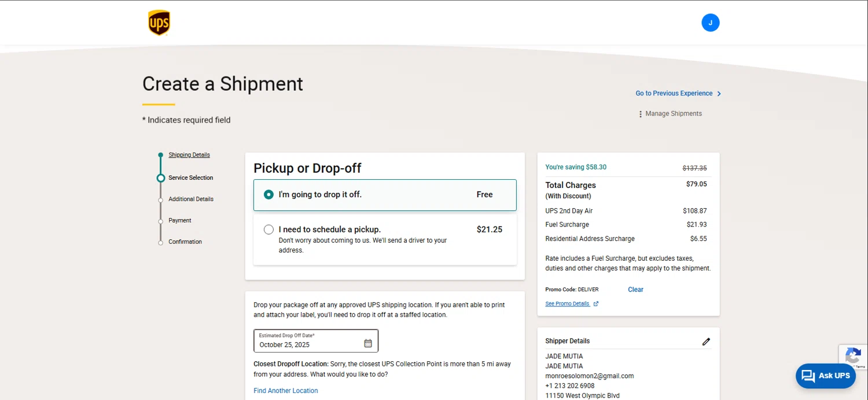Click the Estimated Drop Off Date field
The height and width of the screenshot is (400, 868).
[x=308, y=342]
